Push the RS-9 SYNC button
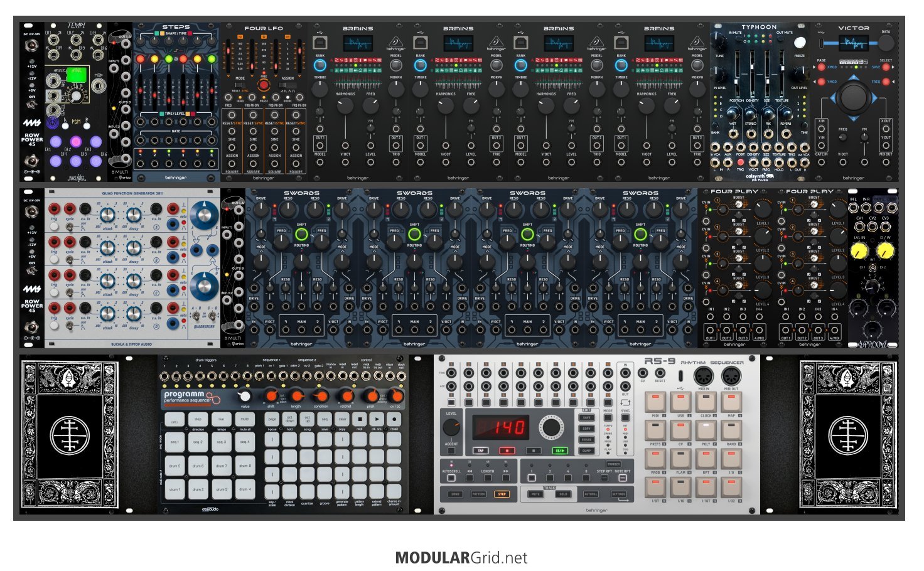This screenshot has width=924, height=571. coord(625,418)
